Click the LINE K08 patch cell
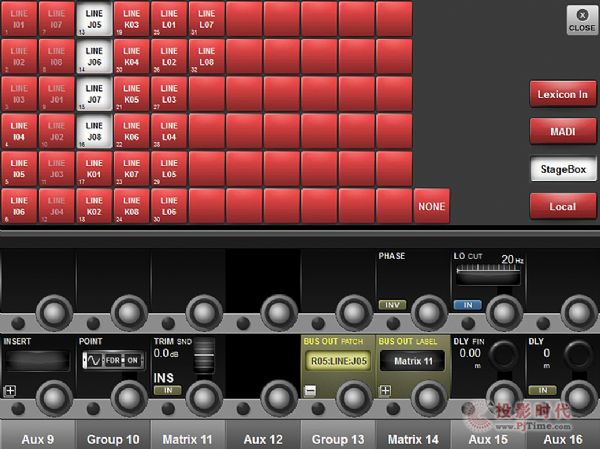The height and width of the screenshot is (449, 600). click(131, 206)
